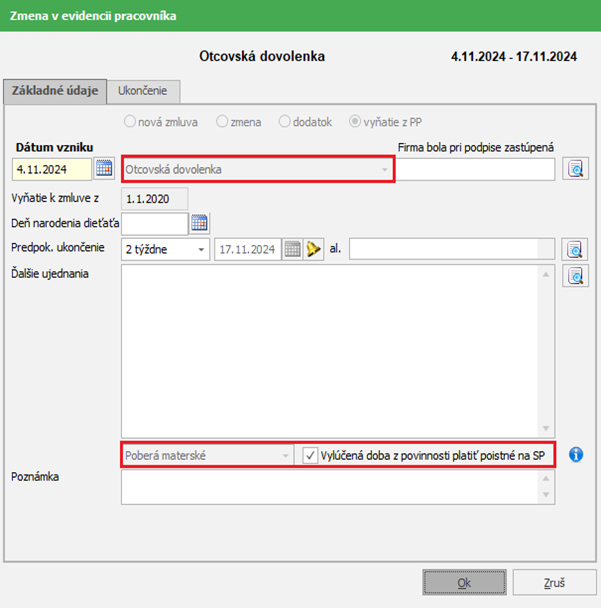Click the Predpok. ukončenie label
Viewport: 601px width, 608px height.
pyautogui.click(x=58, y=247)
